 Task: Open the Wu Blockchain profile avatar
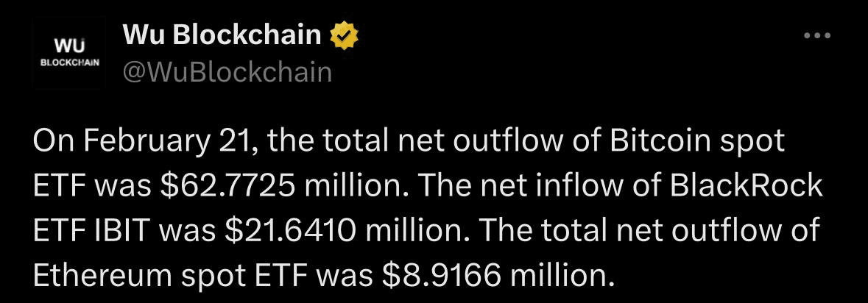pyautogui.click(x=68, y=53)
